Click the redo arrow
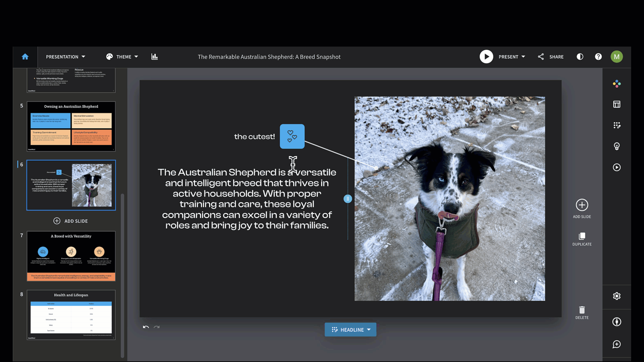The image size is (644, 362). coord(157,327)
